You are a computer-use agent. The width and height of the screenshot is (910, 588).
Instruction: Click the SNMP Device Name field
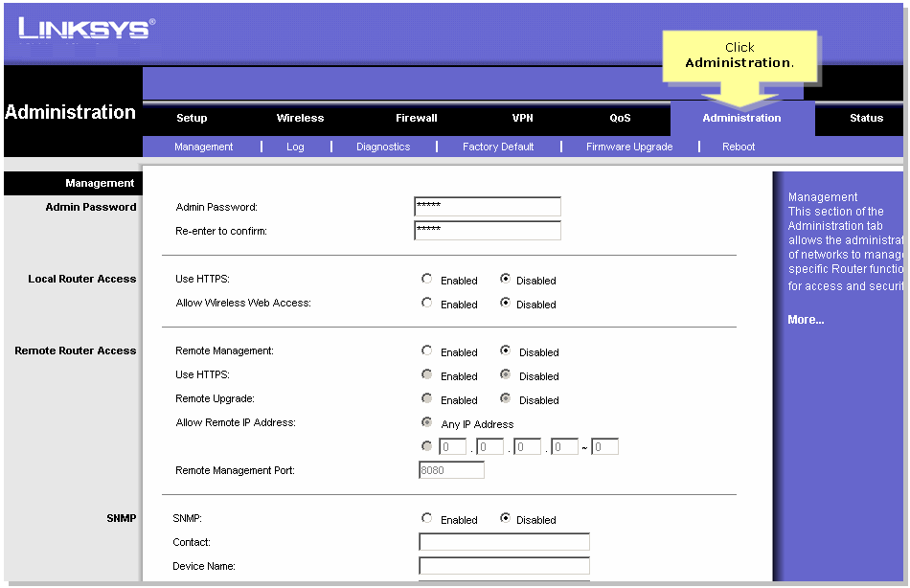504,566
